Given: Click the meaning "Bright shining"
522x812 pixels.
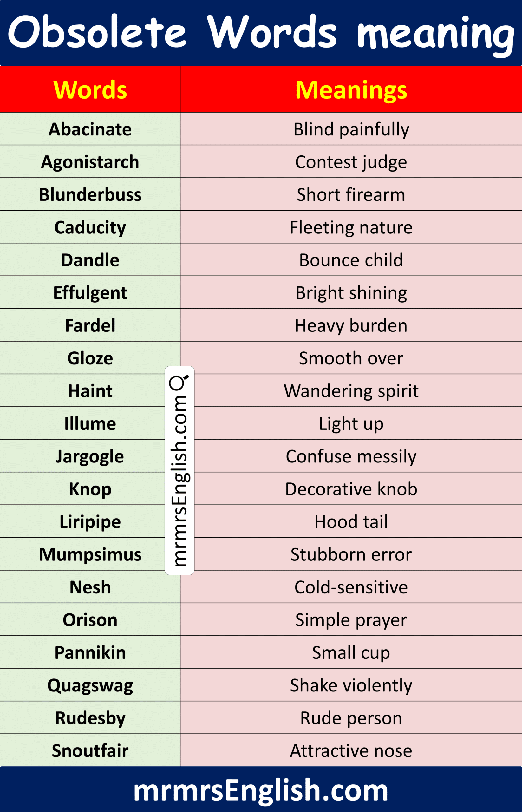Looking at the screenshot, I should (351, 292).
